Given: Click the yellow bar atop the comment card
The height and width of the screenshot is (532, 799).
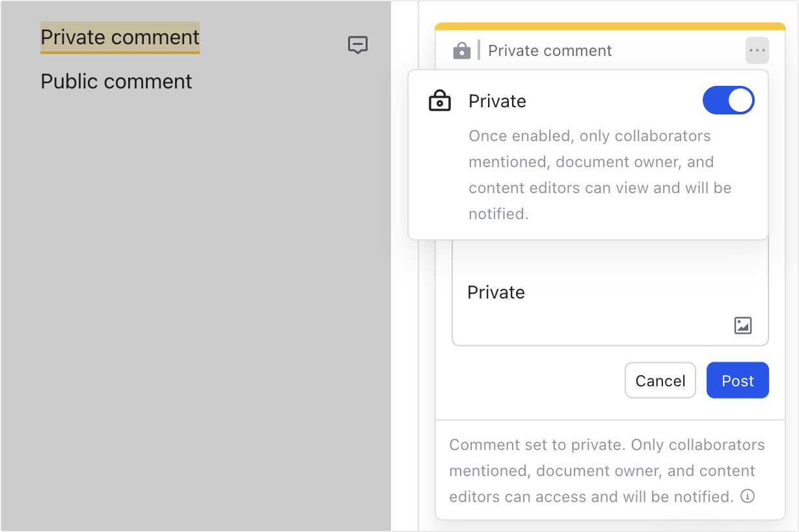Looking at the screenshot, I should pos(610,26).
